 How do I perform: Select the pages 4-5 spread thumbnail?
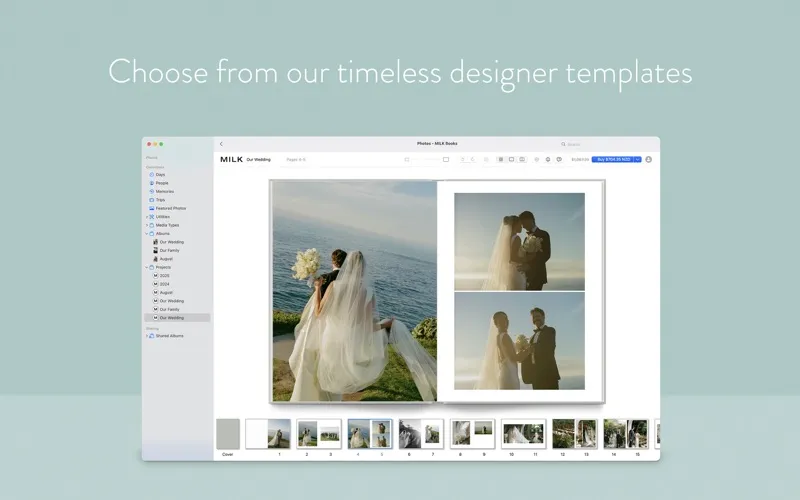370,434
